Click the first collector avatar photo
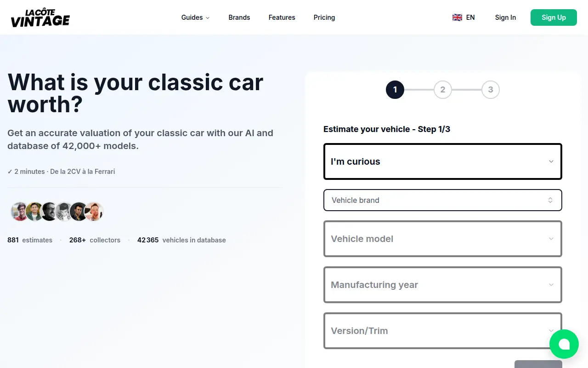 click(x=20, y=212)
